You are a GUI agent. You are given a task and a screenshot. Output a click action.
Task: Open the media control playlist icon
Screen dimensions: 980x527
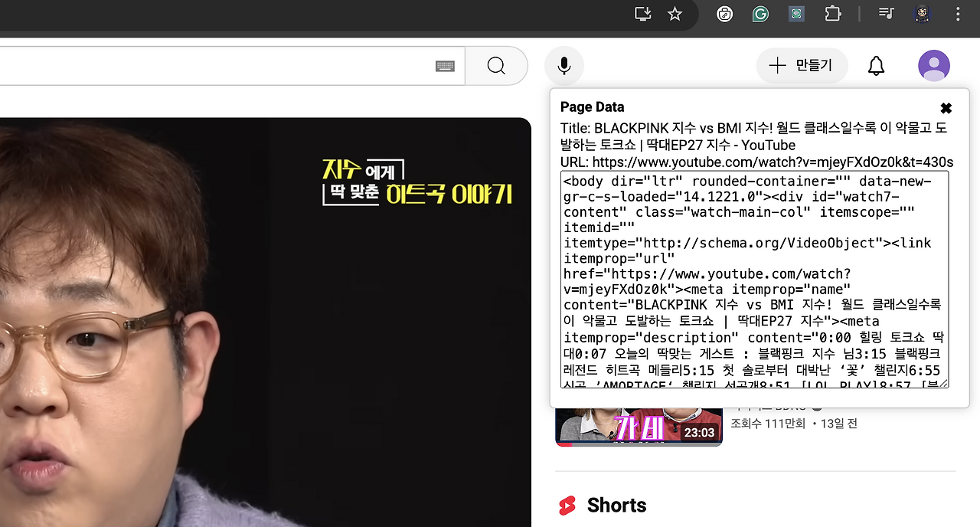click(887, 14)
